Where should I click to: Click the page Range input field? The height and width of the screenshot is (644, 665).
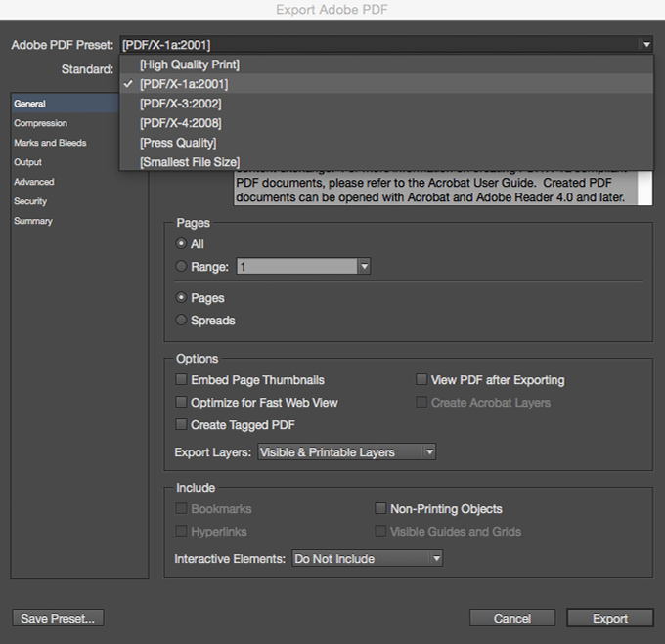click(x=297, y=266)
